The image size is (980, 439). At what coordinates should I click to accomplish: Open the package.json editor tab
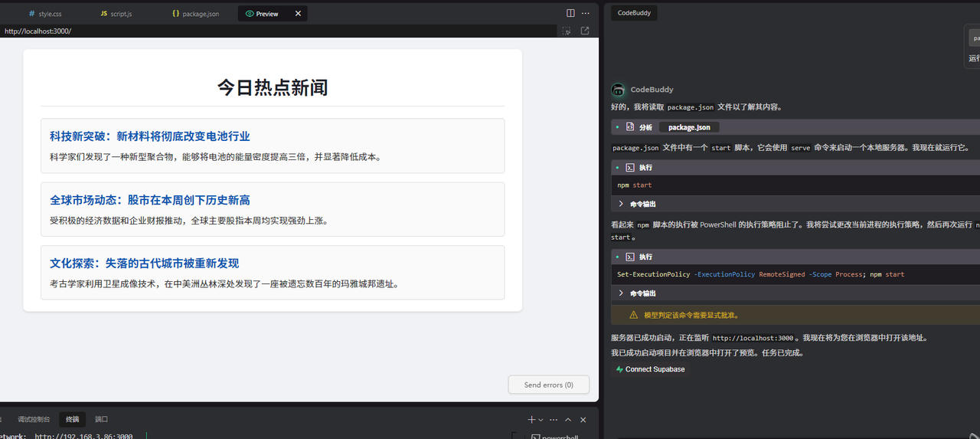pyautogui.click(x=195, y=14)
